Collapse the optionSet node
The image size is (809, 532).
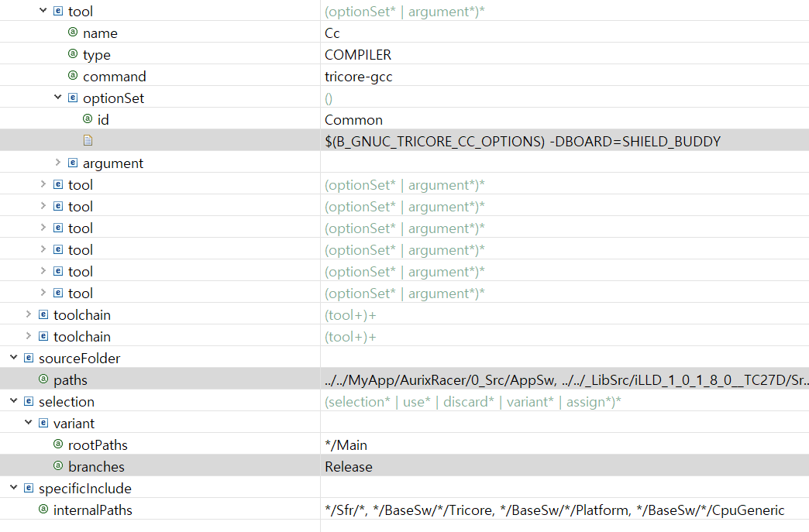pyautogui.click(x=58, y=97)
